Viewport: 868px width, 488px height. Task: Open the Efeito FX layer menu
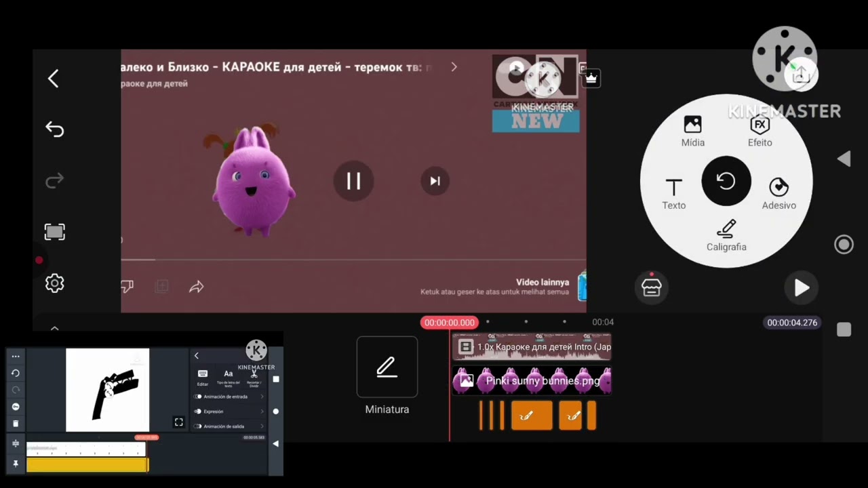click(x=759, y=131)
